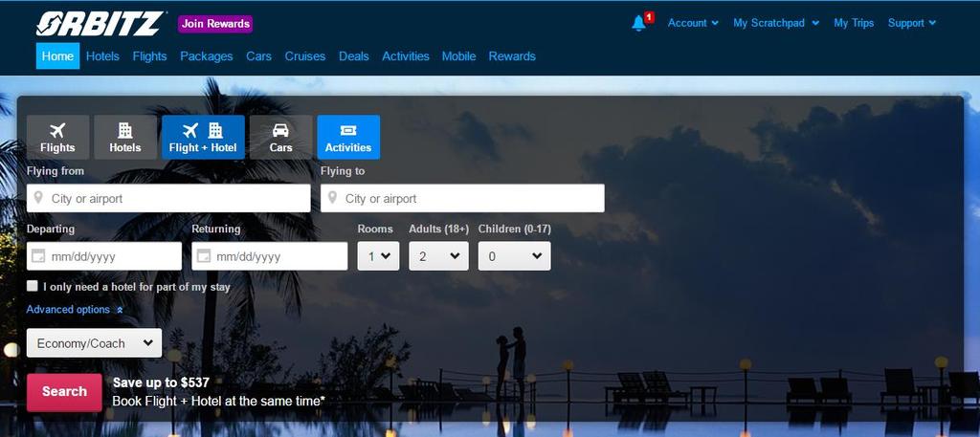Screen dimensions: 980x437
Task: Focus the Returning date field
Action: (x=269, y=256)
